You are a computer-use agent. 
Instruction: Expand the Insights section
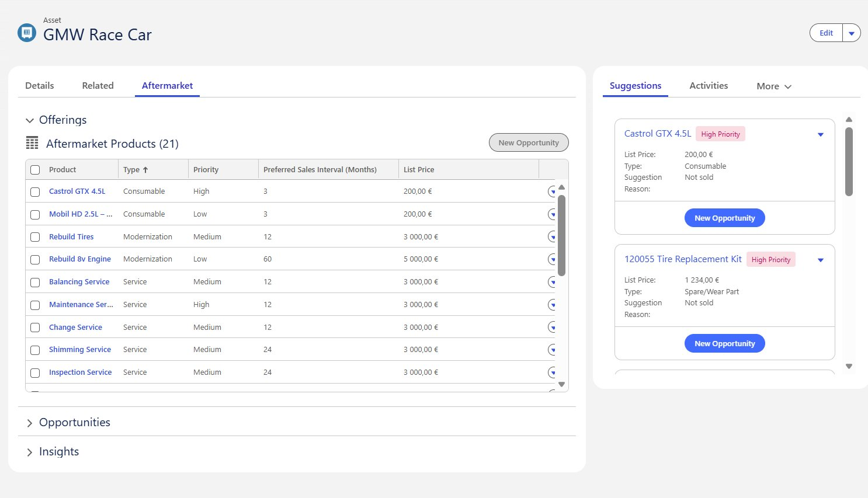pos(30,452)
